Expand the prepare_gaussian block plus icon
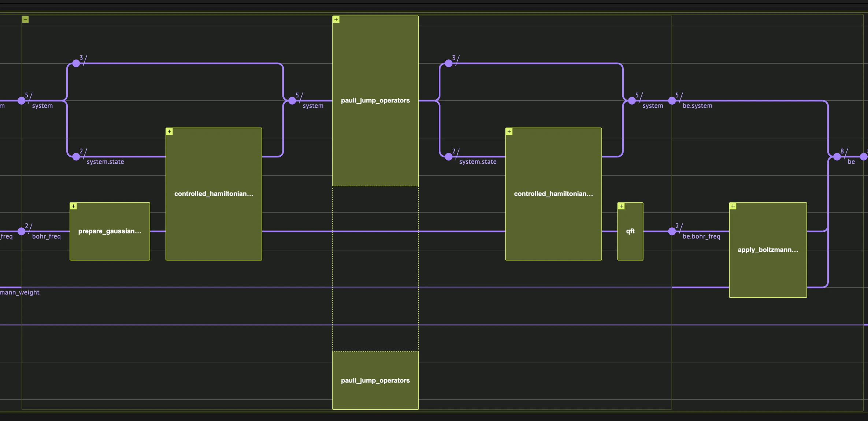This screenshot has height=421, width=868. (74, 206)
